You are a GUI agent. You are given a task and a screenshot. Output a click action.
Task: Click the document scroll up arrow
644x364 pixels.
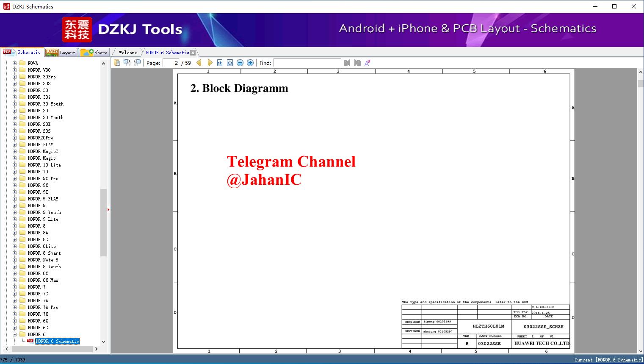pos(640,72)
